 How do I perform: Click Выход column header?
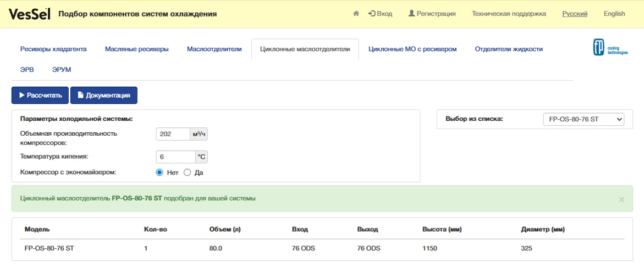point(367,230)
